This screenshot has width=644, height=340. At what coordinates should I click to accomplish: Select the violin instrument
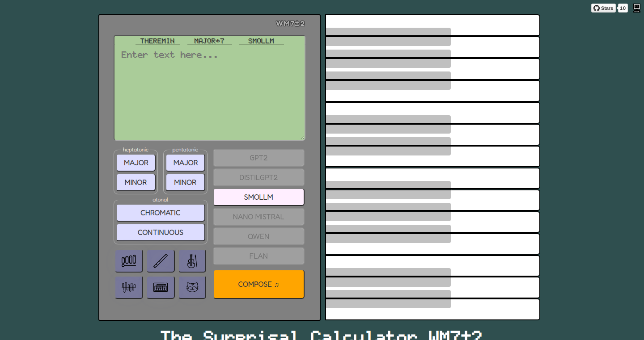coord(192,261)
